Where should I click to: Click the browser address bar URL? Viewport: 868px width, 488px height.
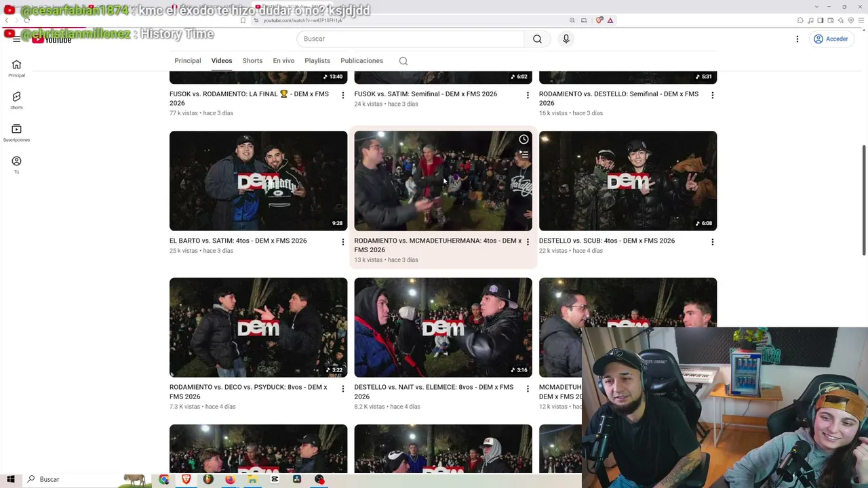(x=303, y=20)
